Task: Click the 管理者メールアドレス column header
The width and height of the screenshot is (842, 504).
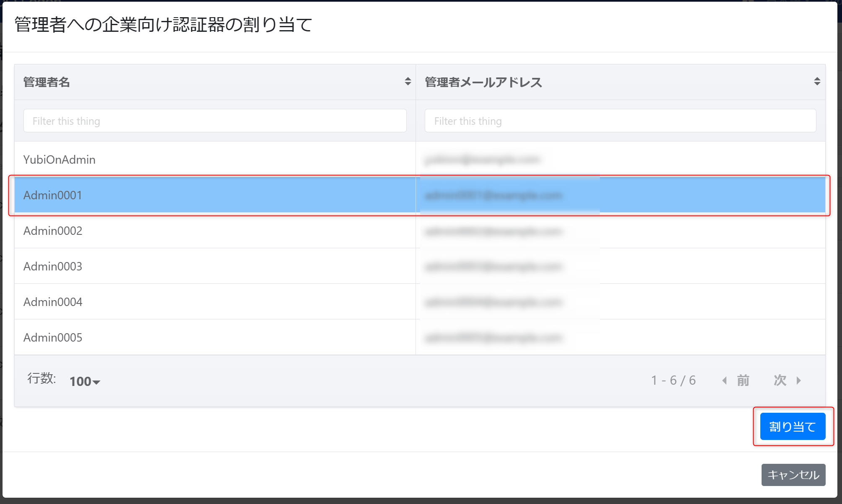Action: click(620, 82)
